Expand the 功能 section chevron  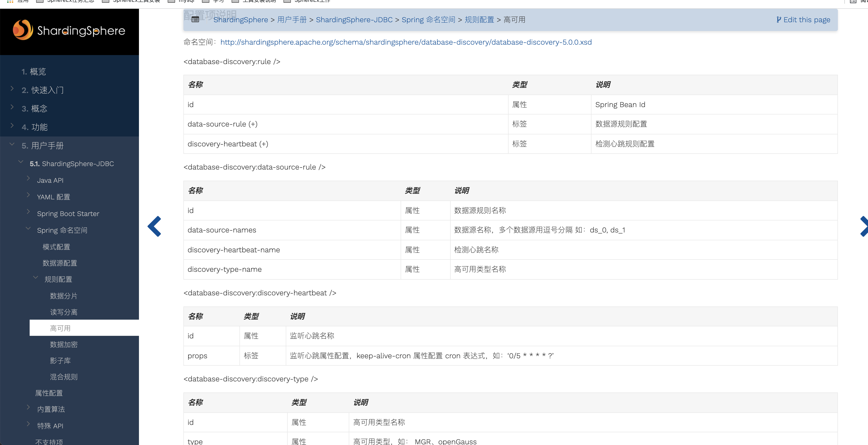click(x=12, y=126)
